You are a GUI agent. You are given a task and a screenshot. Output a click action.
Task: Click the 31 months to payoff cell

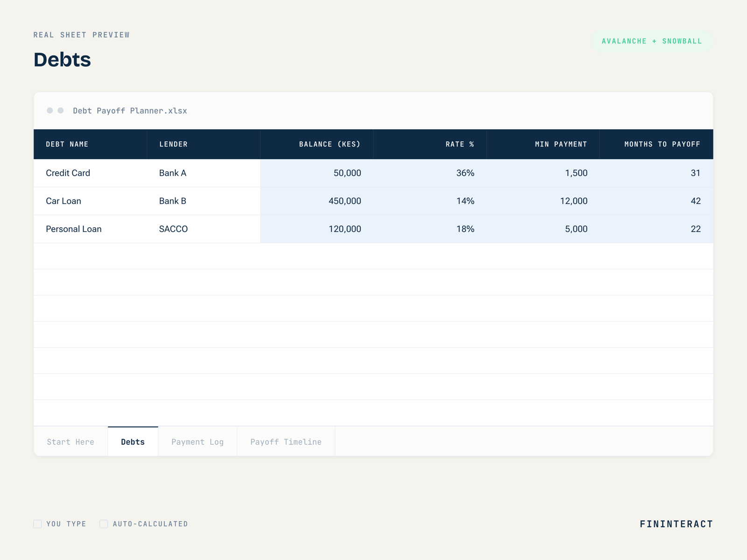656,173
